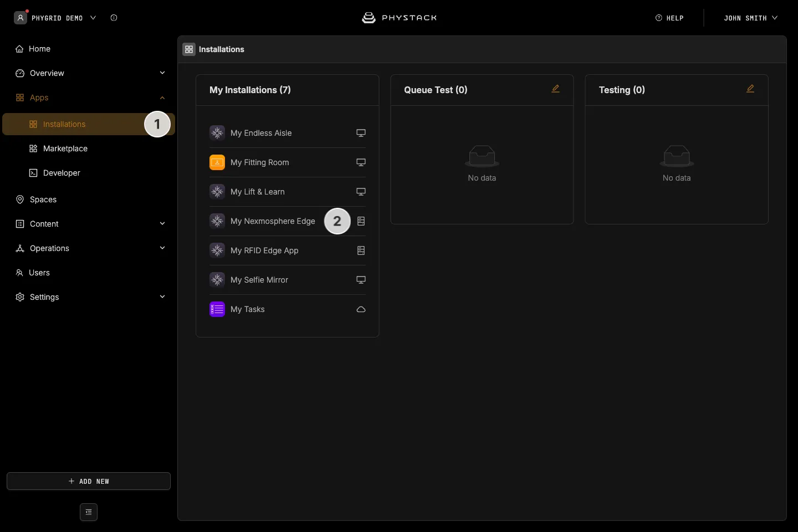
Task: Click the Add New button
Action: 89,481
